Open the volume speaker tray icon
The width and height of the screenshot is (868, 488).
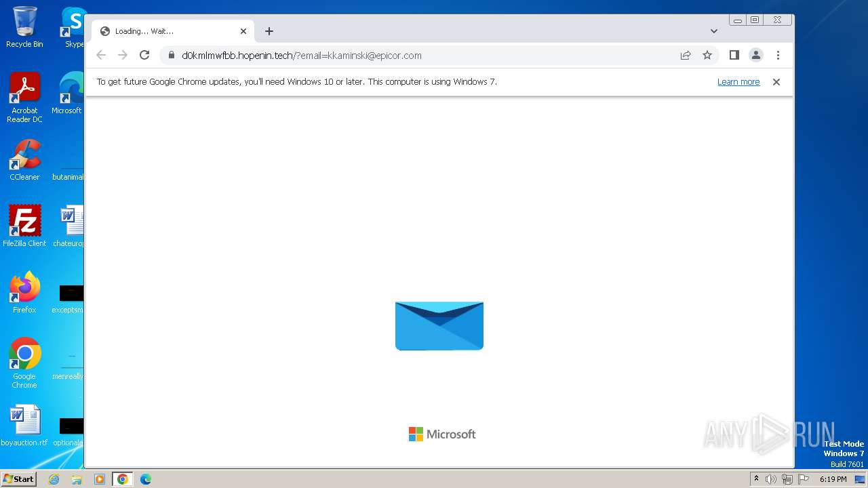click(771, 479)
